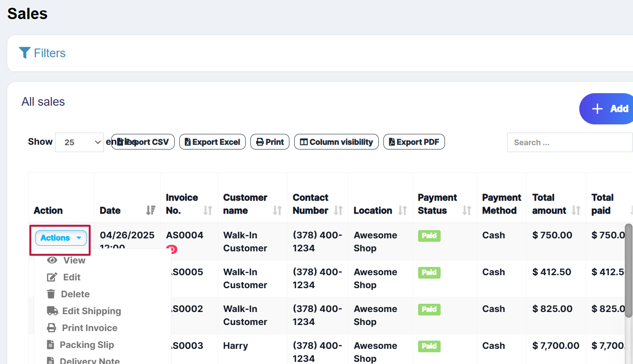
Task: Choose Delete in the actions menu
Action: coord(75,294)
